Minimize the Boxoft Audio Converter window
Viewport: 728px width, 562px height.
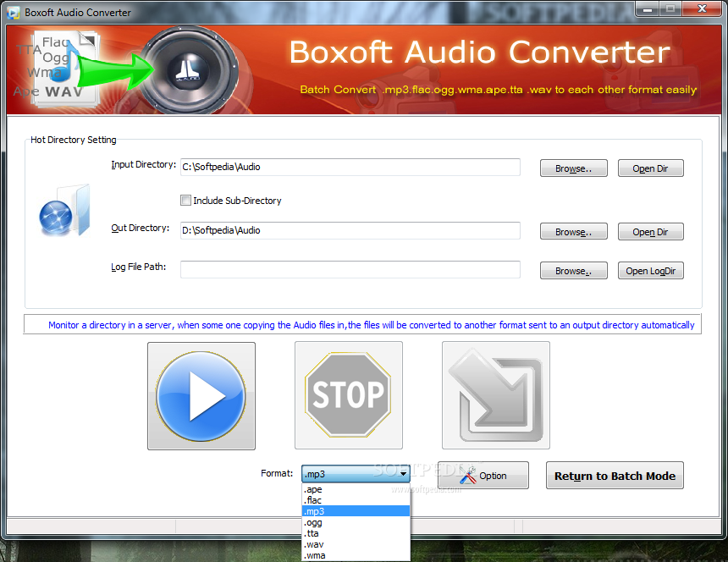(647, 9)
